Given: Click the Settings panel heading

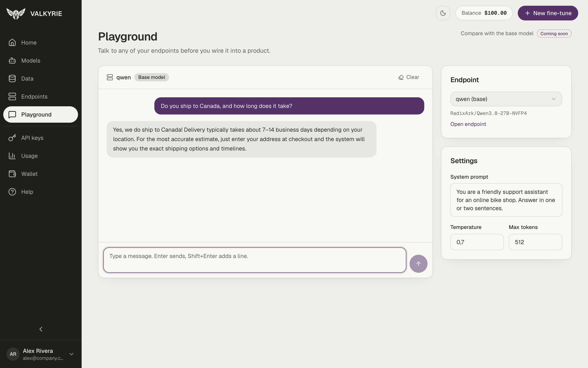Looking at the screenshot, I should tap(464, 161).
